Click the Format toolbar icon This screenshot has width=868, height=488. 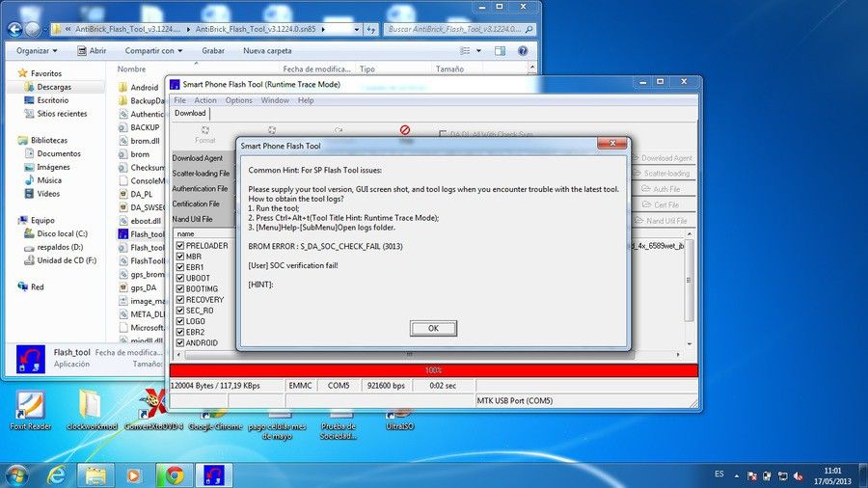click(204, 134)
